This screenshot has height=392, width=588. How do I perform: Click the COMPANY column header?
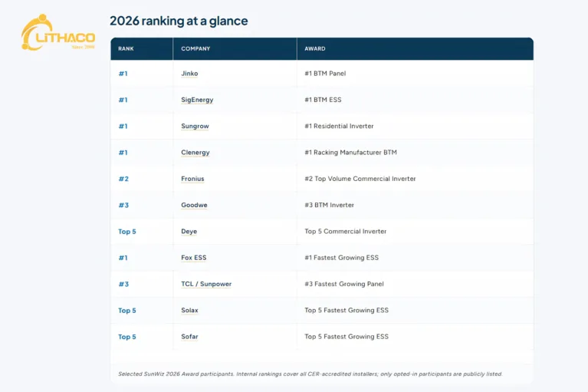pyautogui.click(x=195, y=49)
